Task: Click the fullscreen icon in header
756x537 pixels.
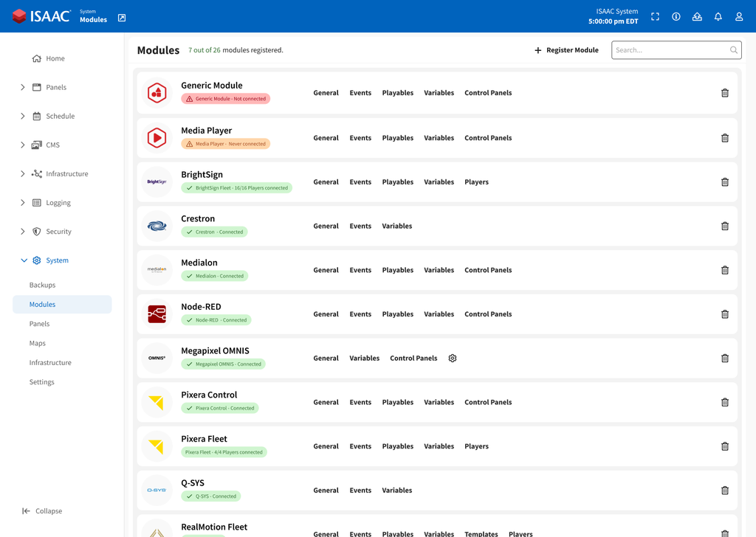Action: point(655,16)
